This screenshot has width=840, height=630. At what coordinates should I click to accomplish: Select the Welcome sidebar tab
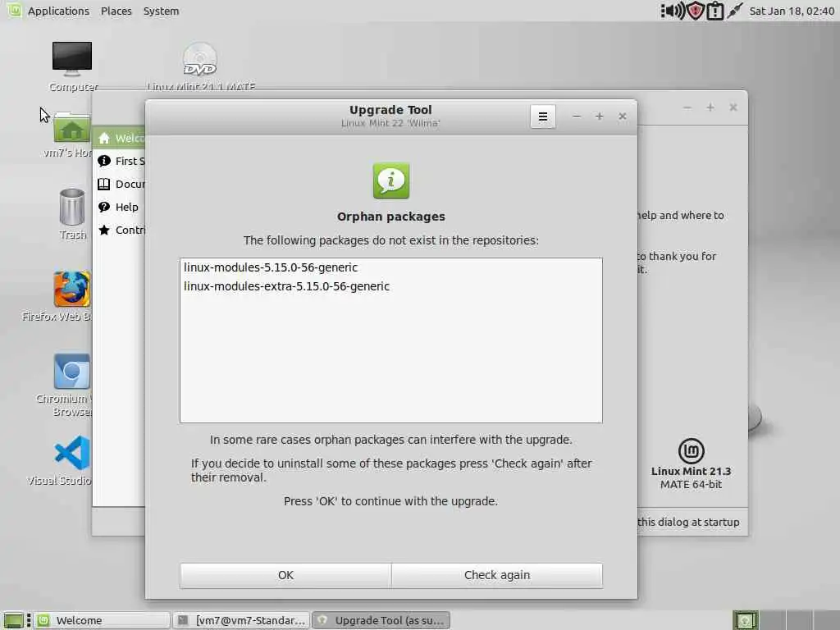(x=119, y=138)
